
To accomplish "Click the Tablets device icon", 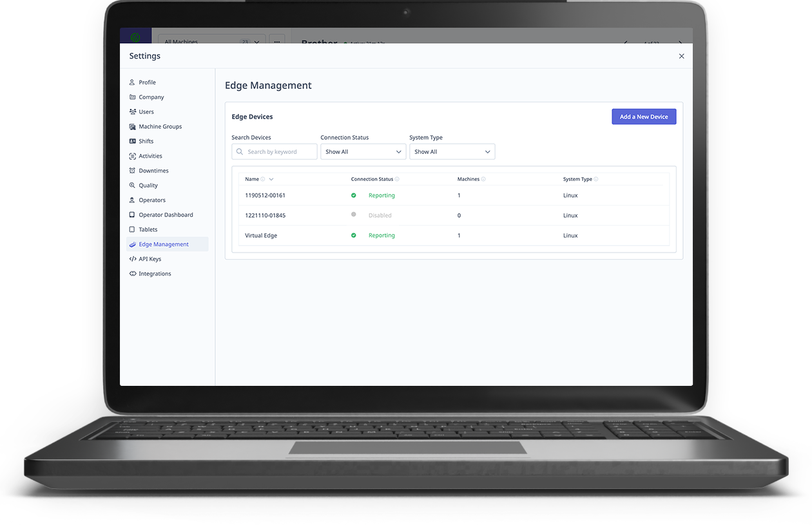I will pyautogui.click(x=132, y=229).
